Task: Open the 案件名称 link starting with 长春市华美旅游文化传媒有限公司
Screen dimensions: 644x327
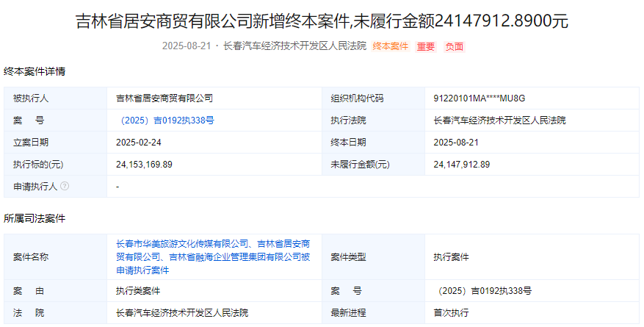Action: (213, 256)
